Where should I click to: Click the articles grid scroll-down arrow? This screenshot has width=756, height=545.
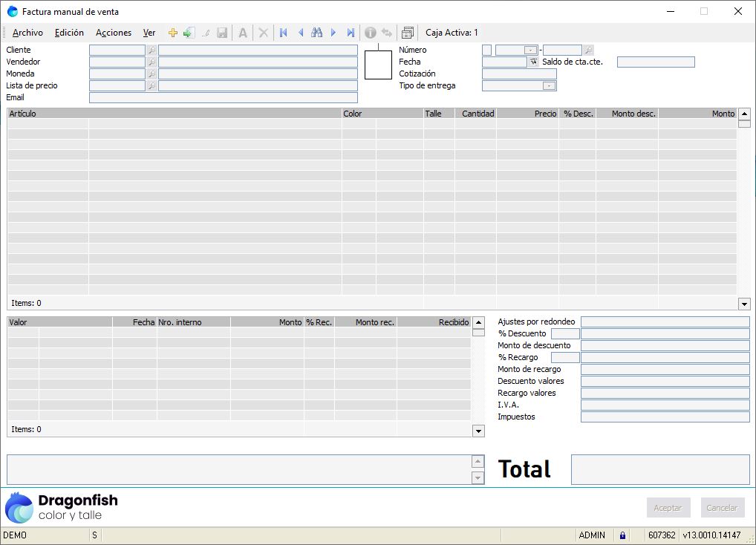coord(744,304)
